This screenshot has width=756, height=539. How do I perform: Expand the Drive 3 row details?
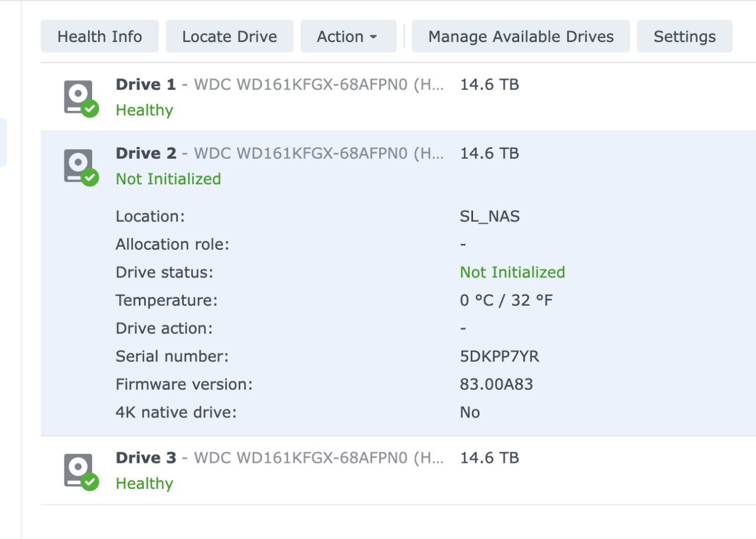(x=279, y=458)
